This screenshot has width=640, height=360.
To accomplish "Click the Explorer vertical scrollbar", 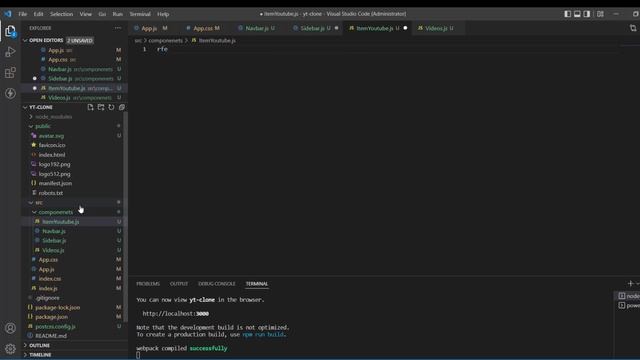I will point(125,216).
